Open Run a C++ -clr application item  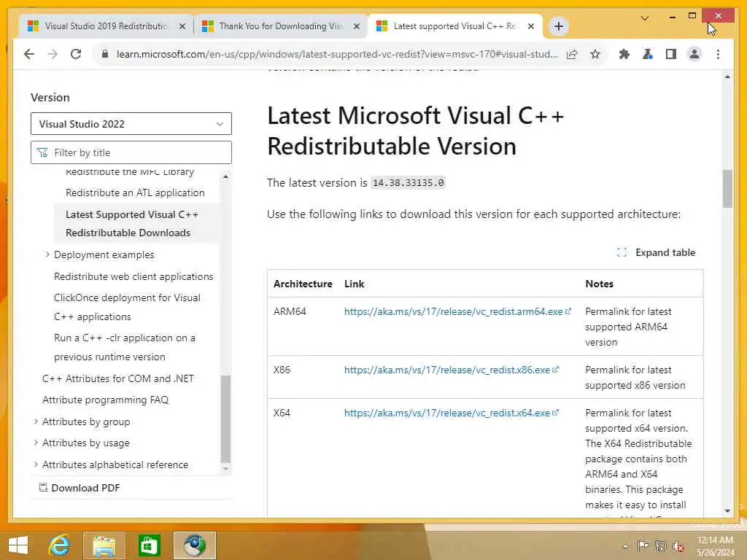pyautogui.click(x=124, y=347)
